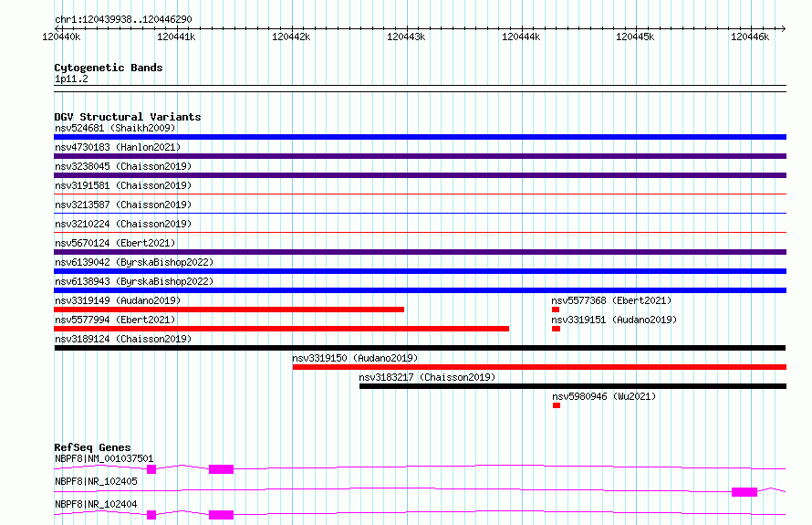
Task: Open the nsv5577994 (Ebert2021) label
Action: [115, 320]
